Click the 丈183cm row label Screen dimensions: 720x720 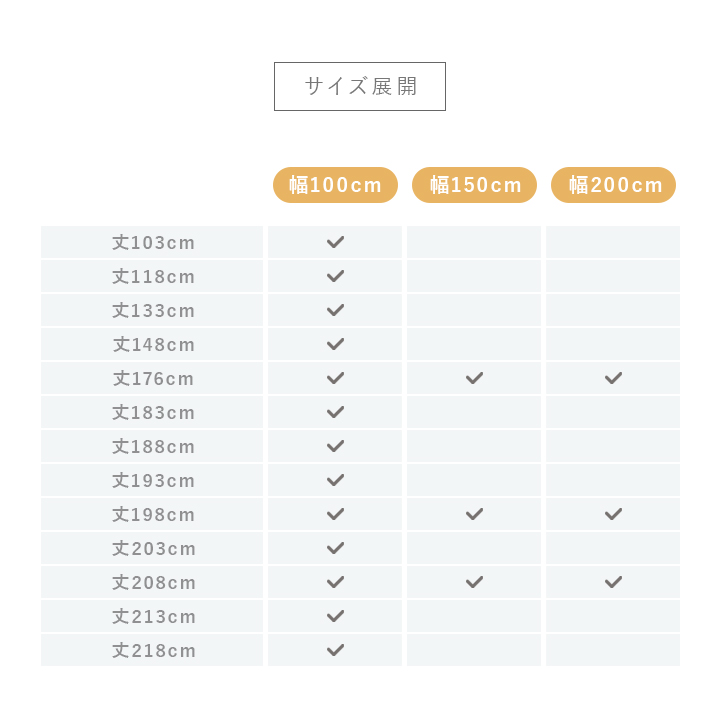(153, 412)
